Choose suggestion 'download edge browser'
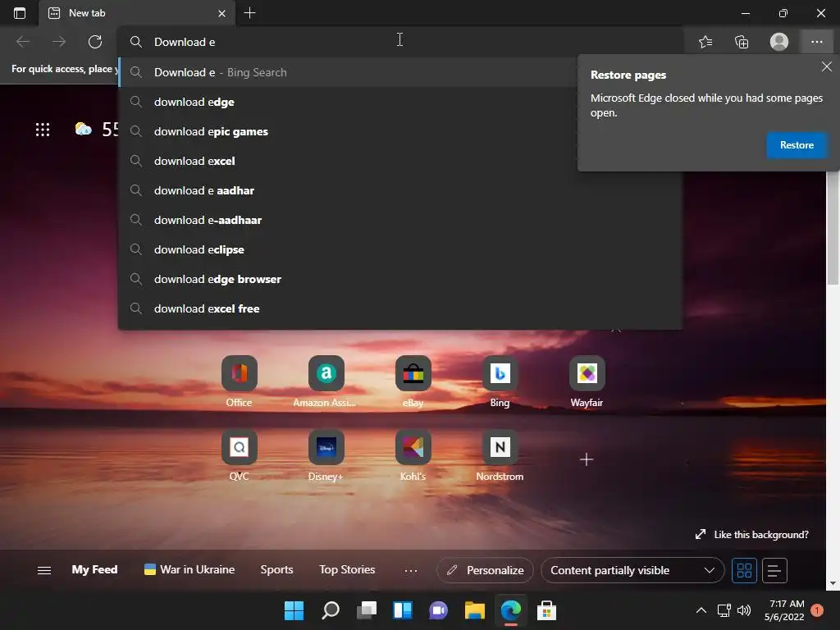This screenshot has height=630, width=840. [400, 279]
